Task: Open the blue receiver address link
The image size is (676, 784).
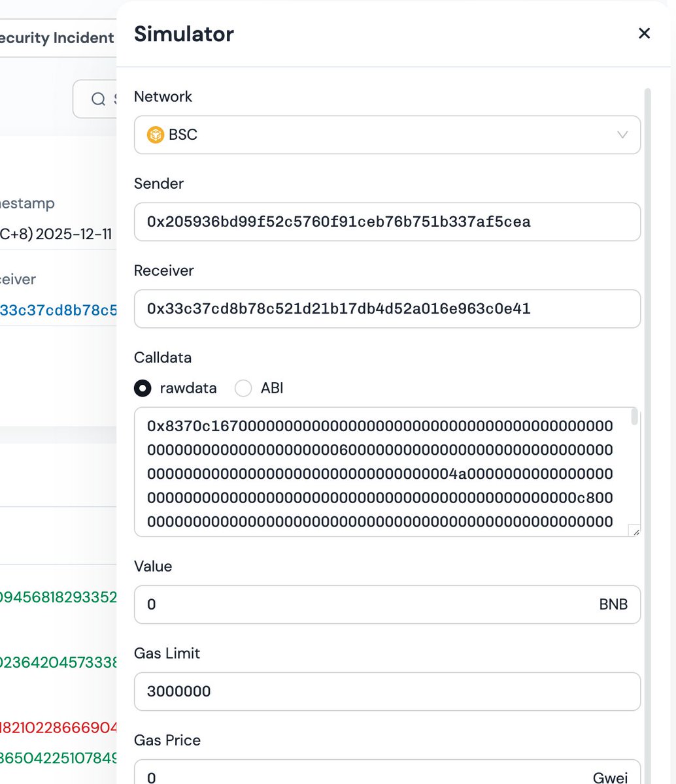Action: point(59,310)
